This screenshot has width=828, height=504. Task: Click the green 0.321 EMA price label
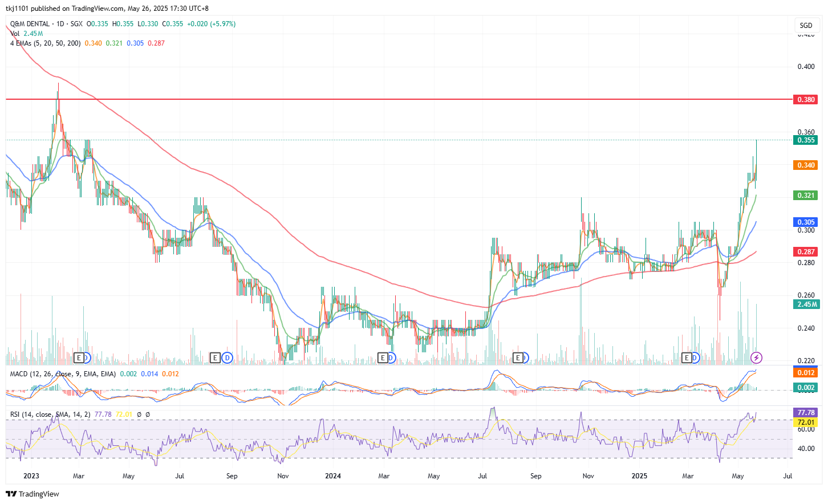pyautogui.click(x=806, y=195)
